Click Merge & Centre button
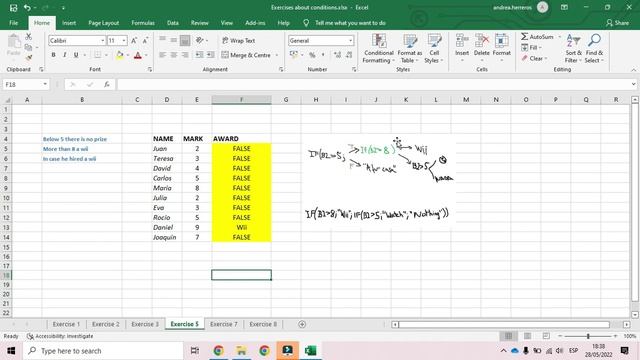 tap(246, 55)
